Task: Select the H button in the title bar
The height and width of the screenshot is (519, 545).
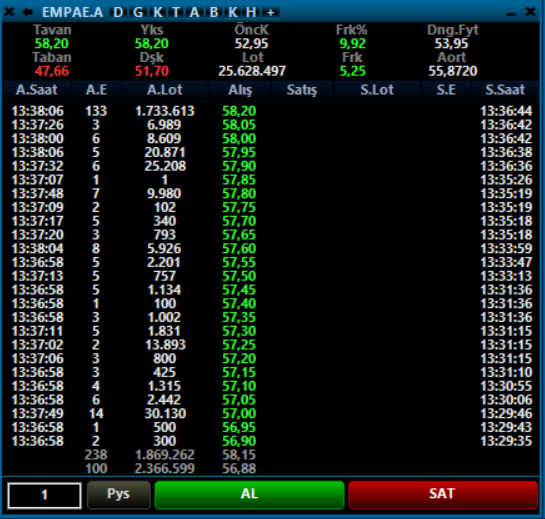Action: tap(251, 13)
